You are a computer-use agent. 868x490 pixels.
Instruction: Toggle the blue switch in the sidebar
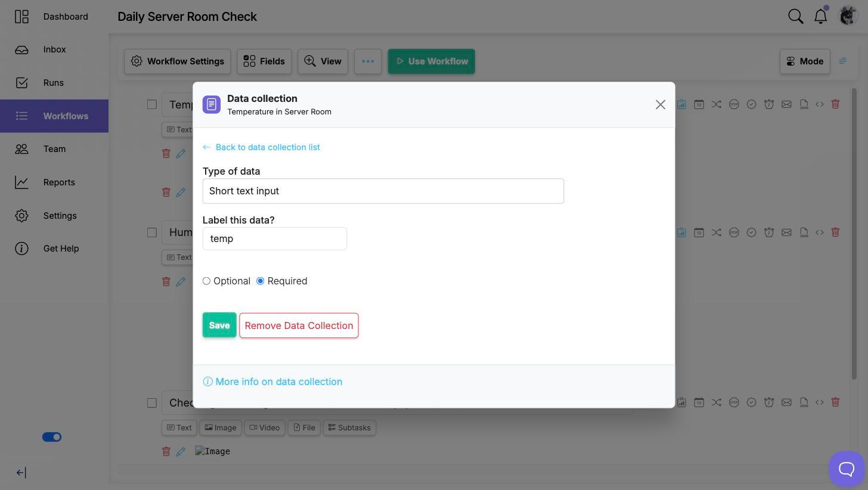tap(52, 437)
